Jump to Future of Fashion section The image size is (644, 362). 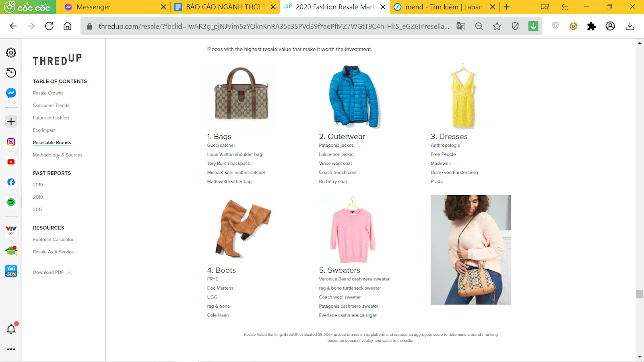pyautogui.click(x=51, y=118)
